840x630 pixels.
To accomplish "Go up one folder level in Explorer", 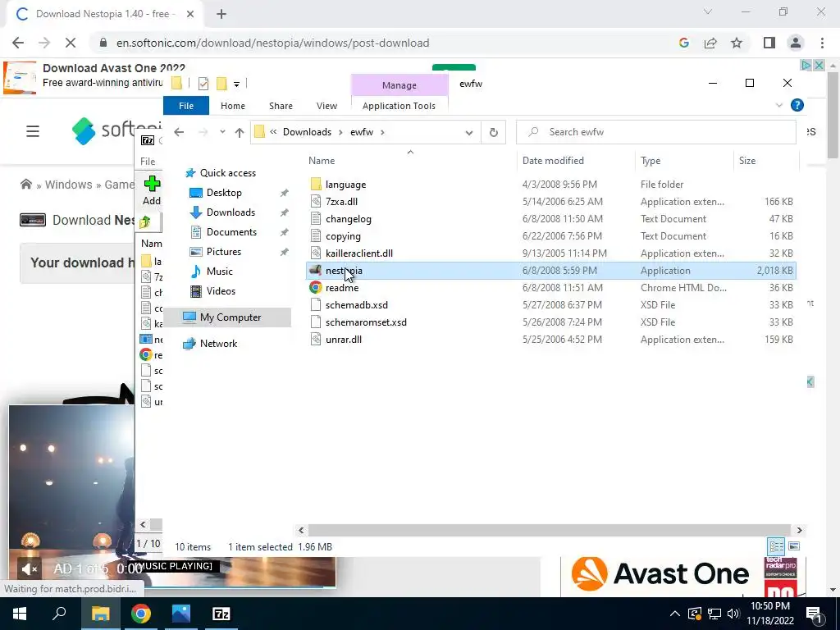I will [240, 132].
